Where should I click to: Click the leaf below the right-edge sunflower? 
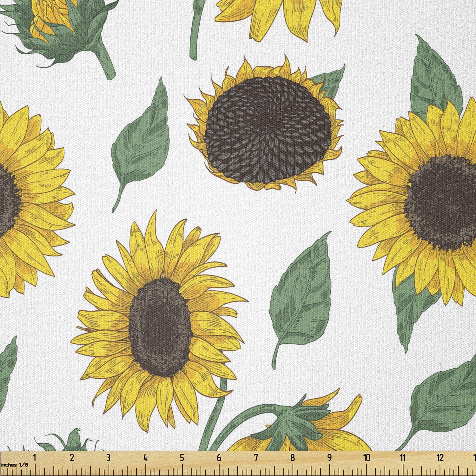click(409, 305)
